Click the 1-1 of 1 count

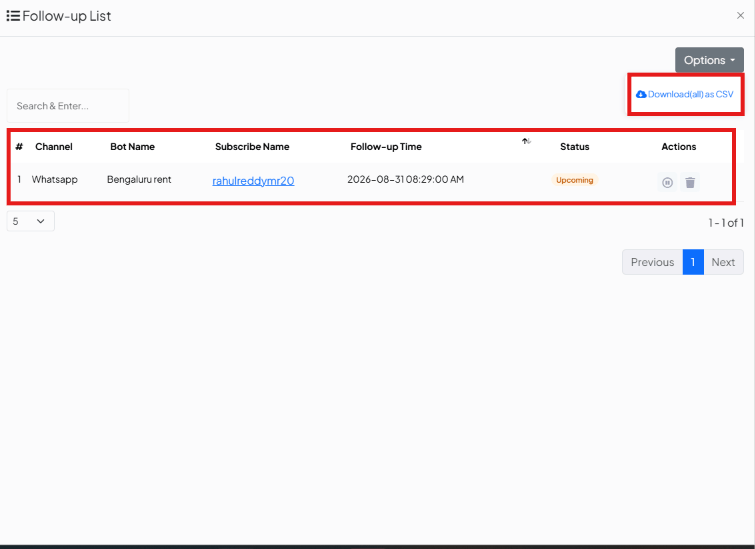[x=726, y=223]
